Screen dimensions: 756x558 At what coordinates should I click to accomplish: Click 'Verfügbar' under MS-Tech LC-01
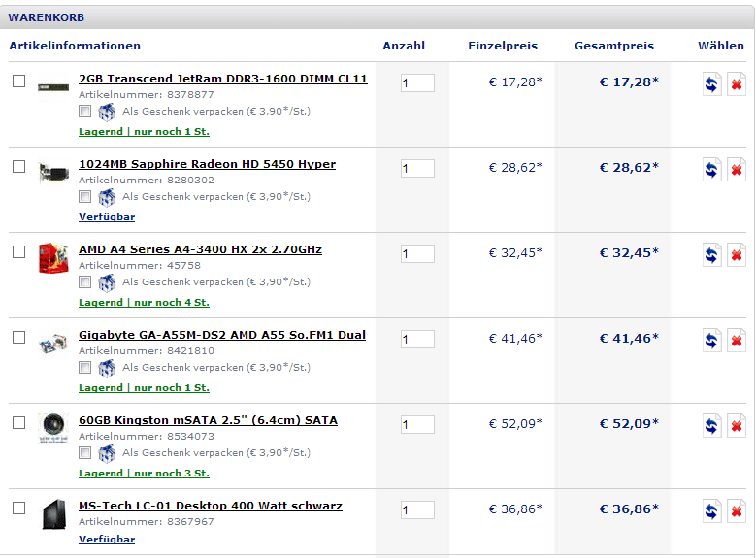[107, 540]
